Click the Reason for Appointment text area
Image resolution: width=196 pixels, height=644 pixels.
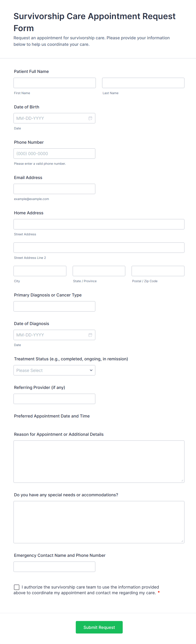coord(99,461)
